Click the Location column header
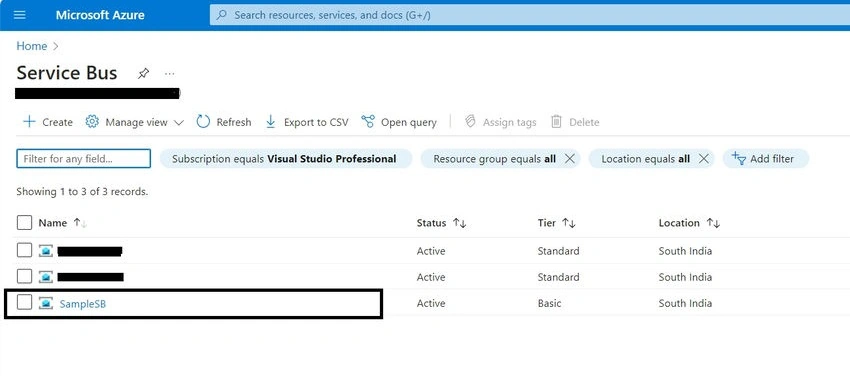The width and height of the screenshot is (850, 376). pyautogui.click(x=679, y=223)
